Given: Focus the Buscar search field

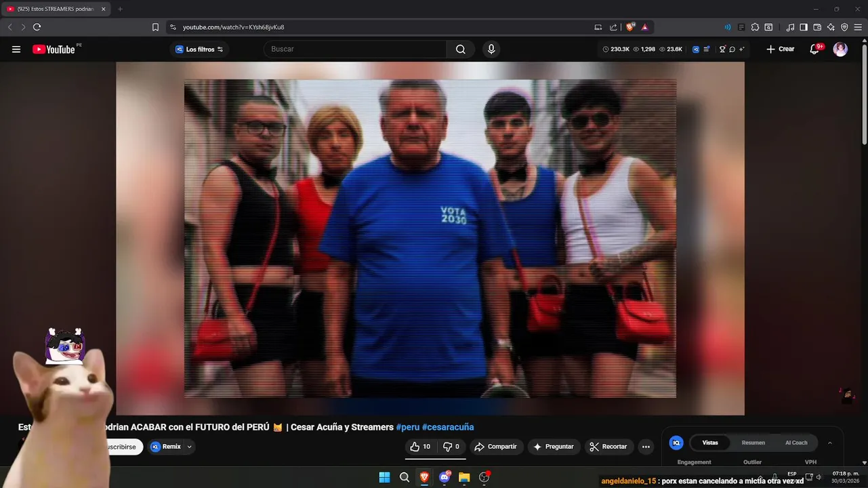Looking at the screenshot, I should tap(355, 49).
